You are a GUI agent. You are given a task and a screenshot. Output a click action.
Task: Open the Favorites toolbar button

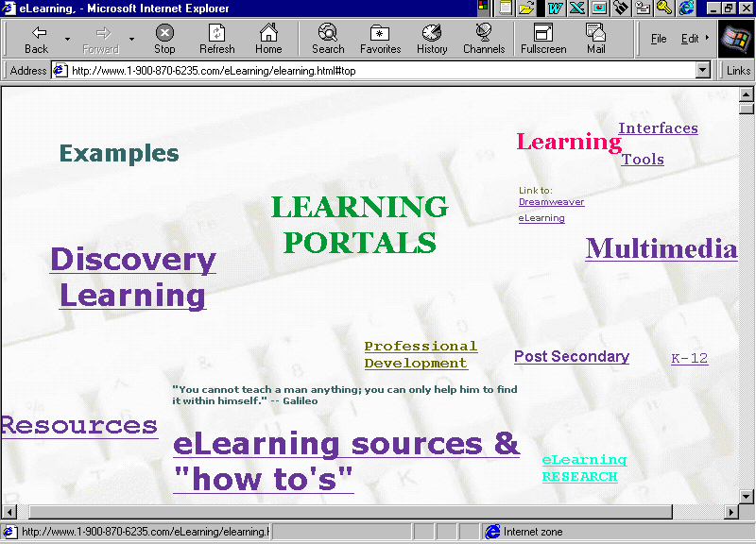(x=381, y=40)
